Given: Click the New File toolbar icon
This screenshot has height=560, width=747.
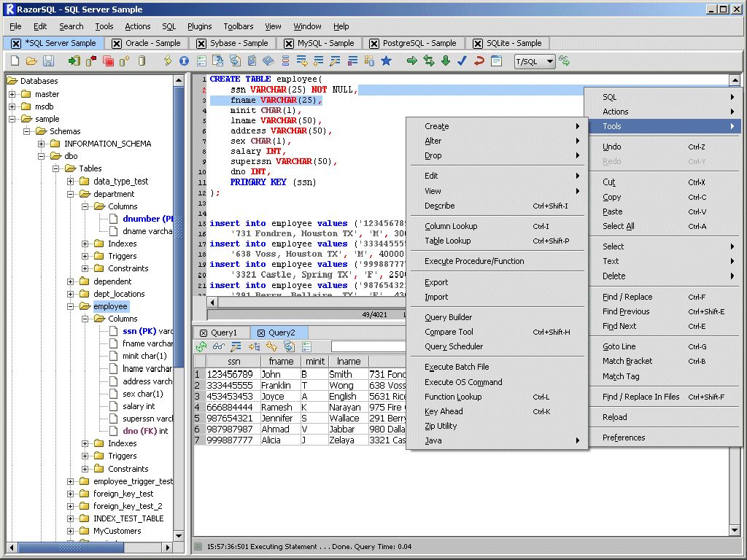Looking at the screenshot, I should (15, 61).
